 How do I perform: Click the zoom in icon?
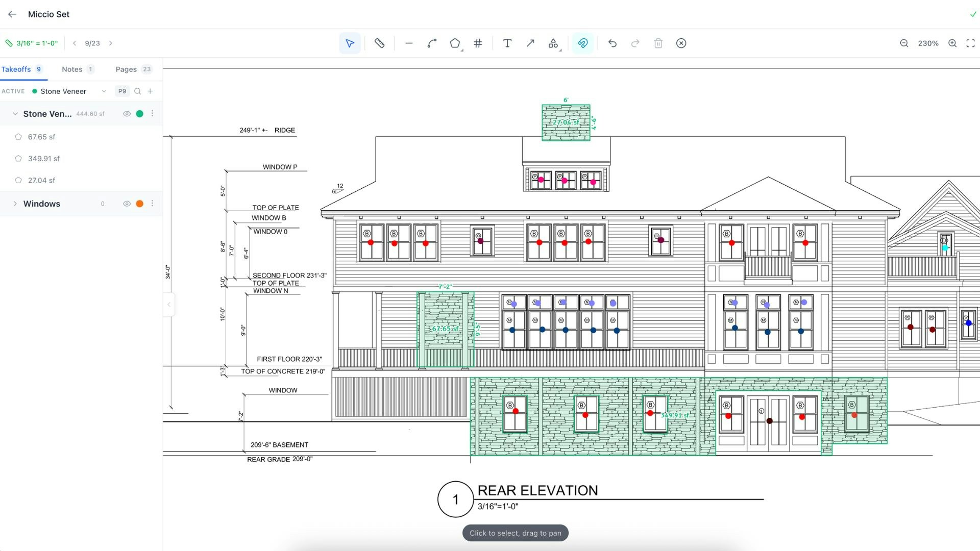[x=952, y=43]
